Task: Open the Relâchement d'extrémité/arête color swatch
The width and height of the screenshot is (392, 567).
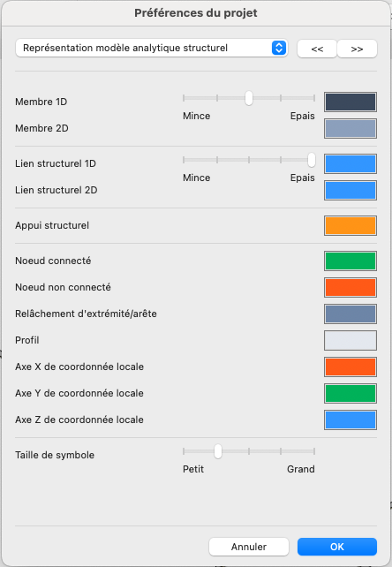Action: (x=350, y=314)
